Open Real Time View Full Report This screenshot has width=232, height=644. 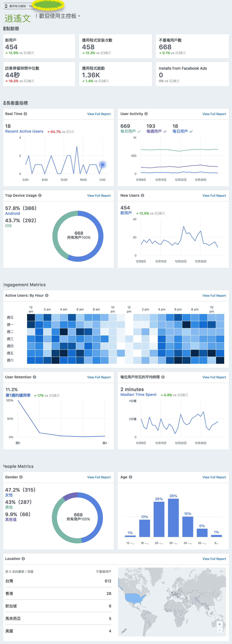coord(99,114)
